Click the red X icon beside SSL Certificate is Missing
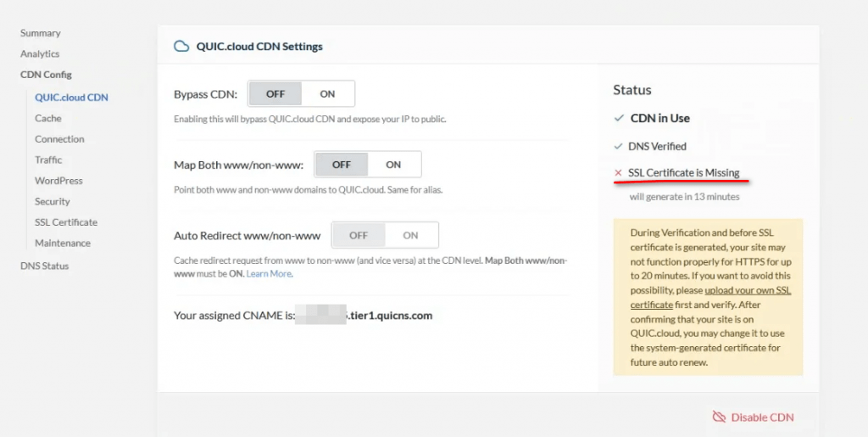The height and width of the screenshot is (437, 868). click(618, 173)
